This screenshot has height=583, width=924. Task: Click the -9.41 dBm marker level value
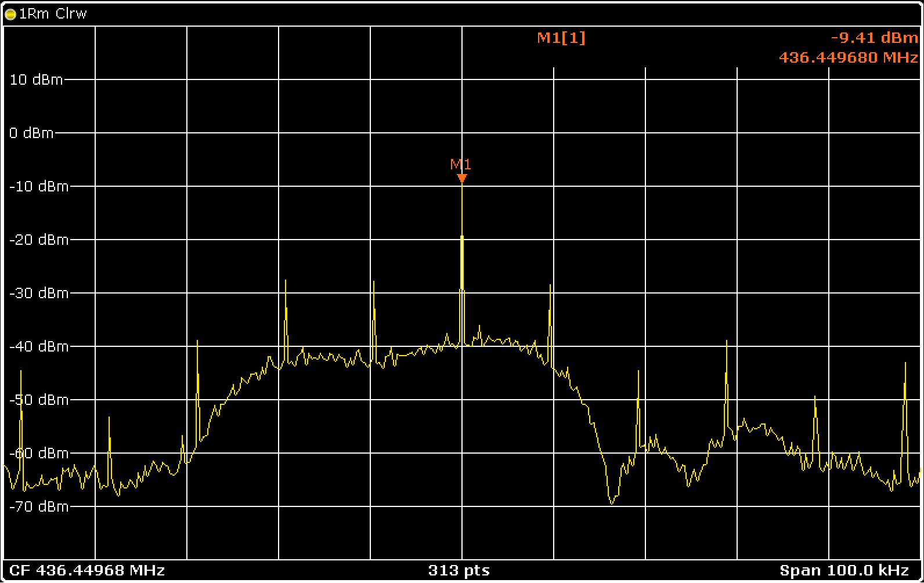pos(875,38)
